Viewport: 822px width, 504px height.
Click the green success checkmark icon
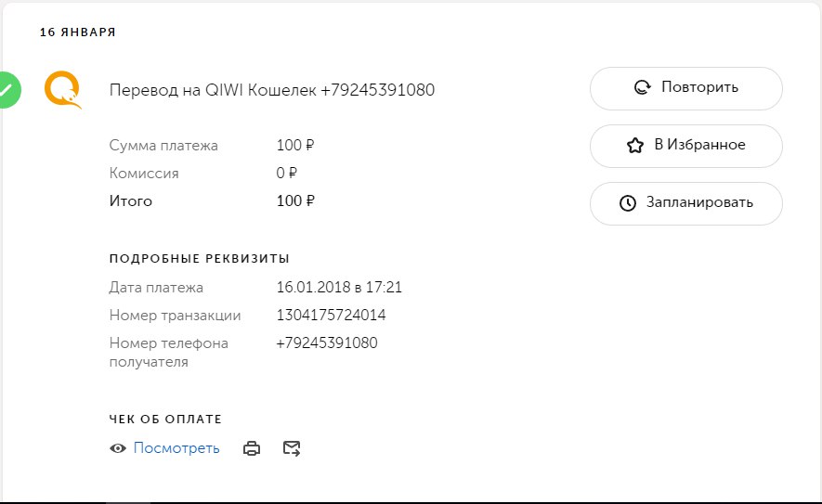click(7, 89)
